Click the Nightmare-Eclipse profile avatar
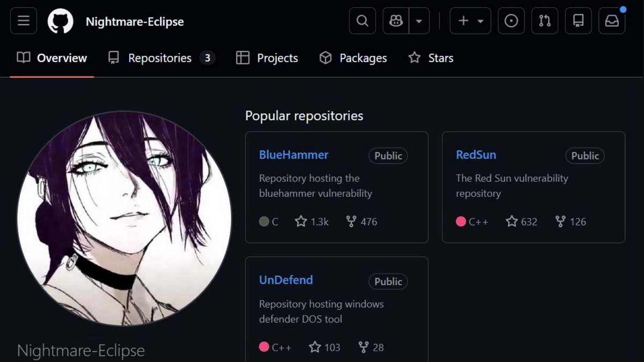The width and height of the screenshot is (644, 362). pos(125,218)
